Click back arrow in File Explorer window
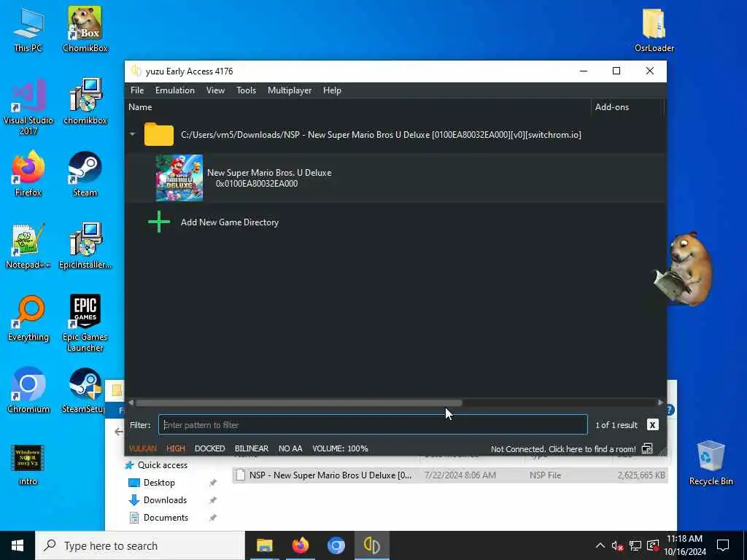The width and height of the screenshot is (747, 560). pos(119,432)
